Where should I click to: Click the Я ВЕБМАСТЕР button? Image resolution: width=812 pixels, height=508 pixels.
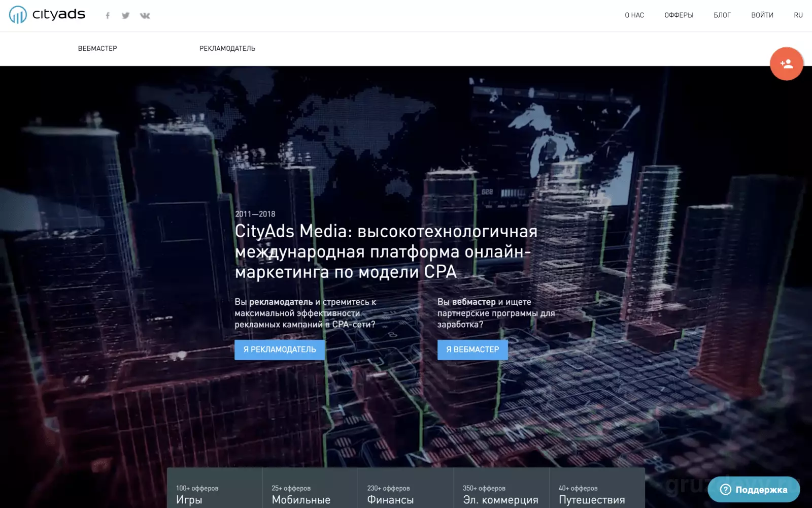(472, 350)
